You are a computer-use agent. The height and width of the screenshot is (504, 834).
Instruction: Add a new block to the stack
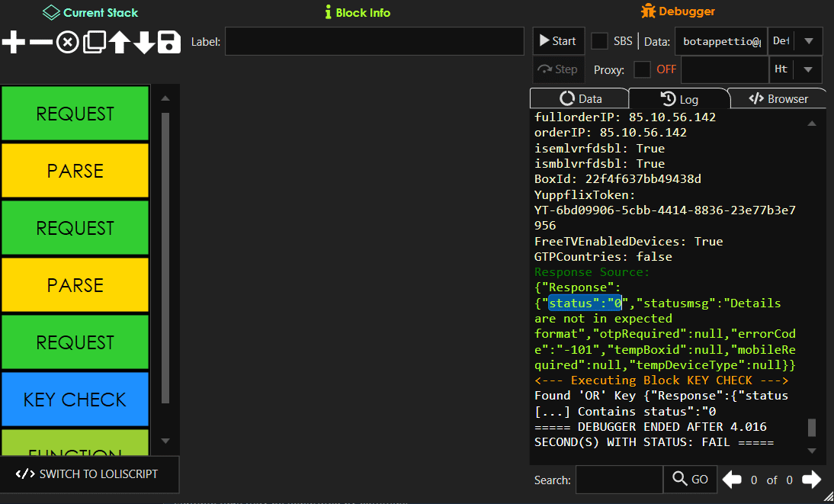click(x=12, y=42)
